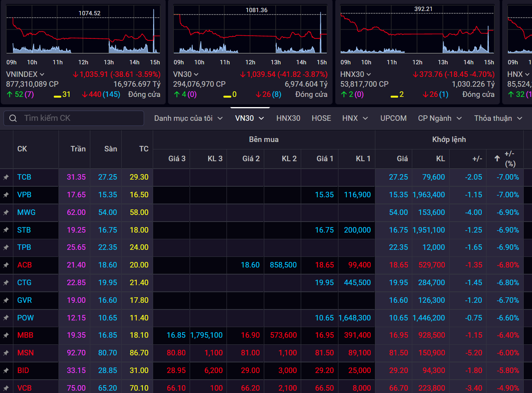Click STB matched price 16.75
Image resolution: width=532 pixels, height=393 pixels.
(399, 230)
